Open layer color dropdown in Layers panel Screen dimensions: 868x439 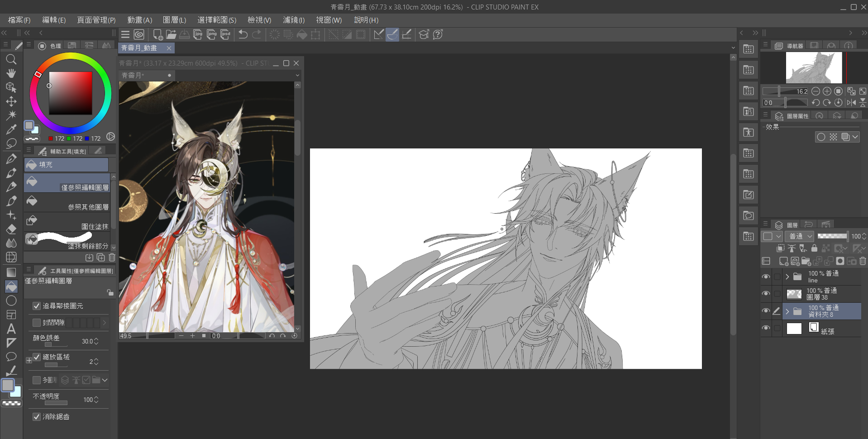772,236
